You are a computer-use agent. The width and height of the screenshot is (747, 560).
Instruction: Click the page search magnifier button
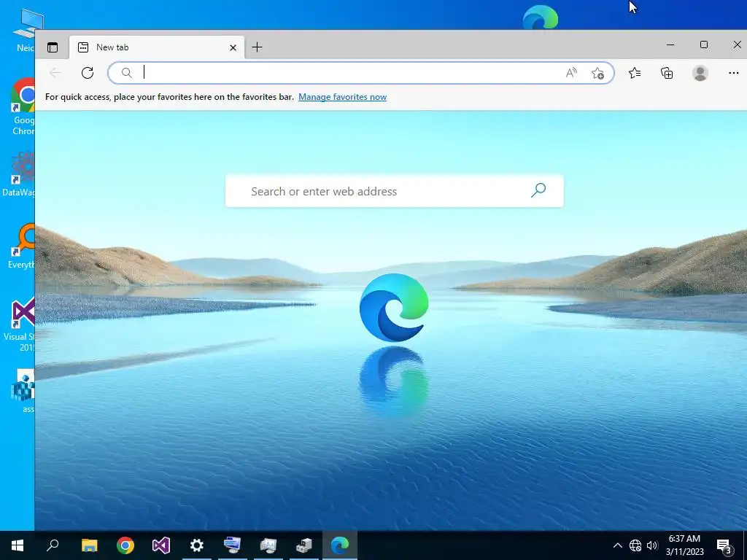point(538,190)
